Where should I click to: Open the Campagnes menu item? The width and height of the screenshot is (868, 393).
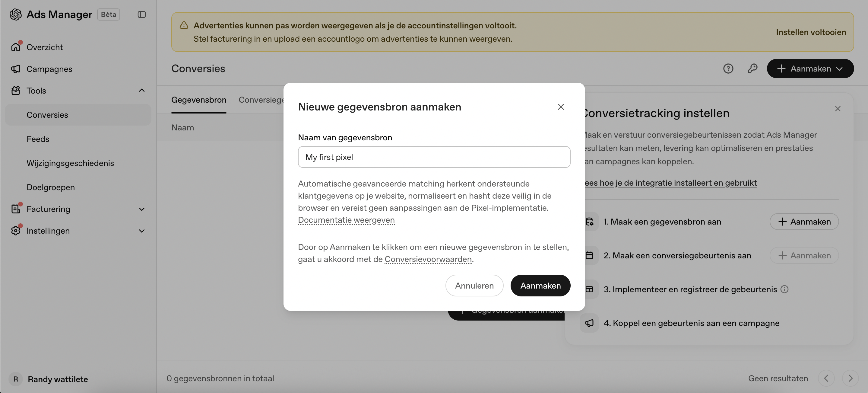(78, 69)
